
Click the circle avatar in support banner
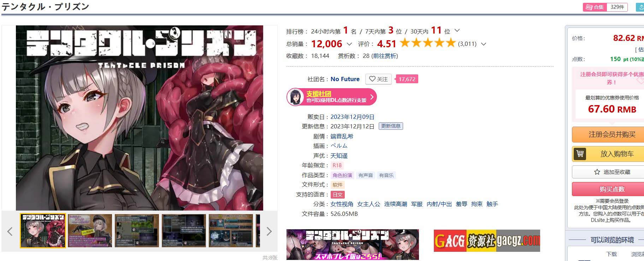click(x=295, y=97)
